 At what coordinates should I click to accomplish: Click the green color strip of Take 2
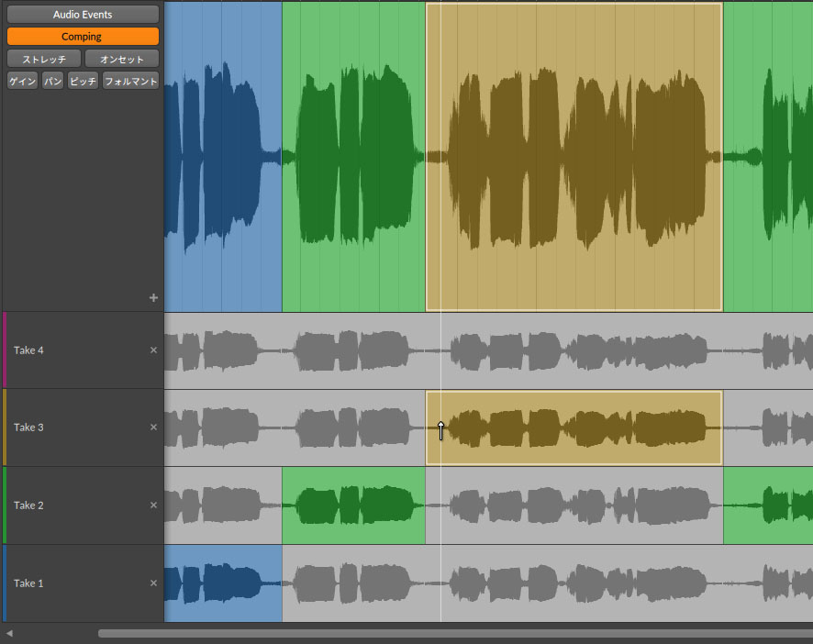point(5,505)
